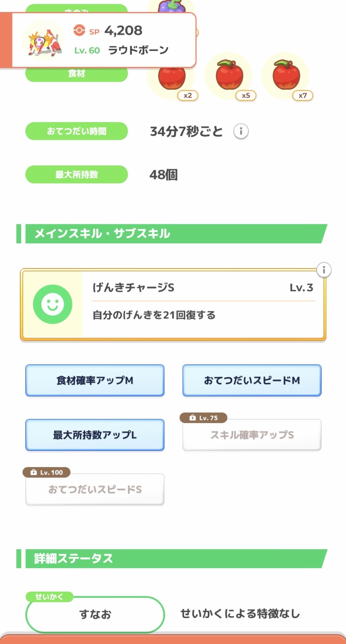Tap the 食材 green label
Image resolution: width=346 pixels, height=644 pixels.
click(x=76, y=74)
